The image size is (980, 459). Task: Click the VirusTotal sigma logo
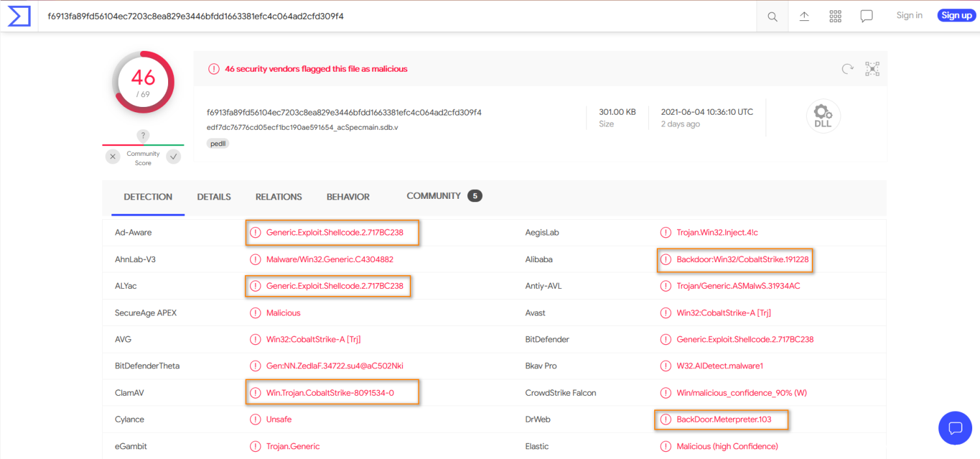point(19,16)
